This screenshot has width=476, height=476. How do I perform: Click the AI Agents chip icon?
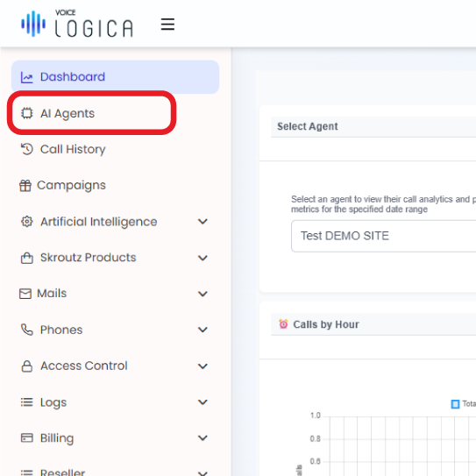(26, 113)
